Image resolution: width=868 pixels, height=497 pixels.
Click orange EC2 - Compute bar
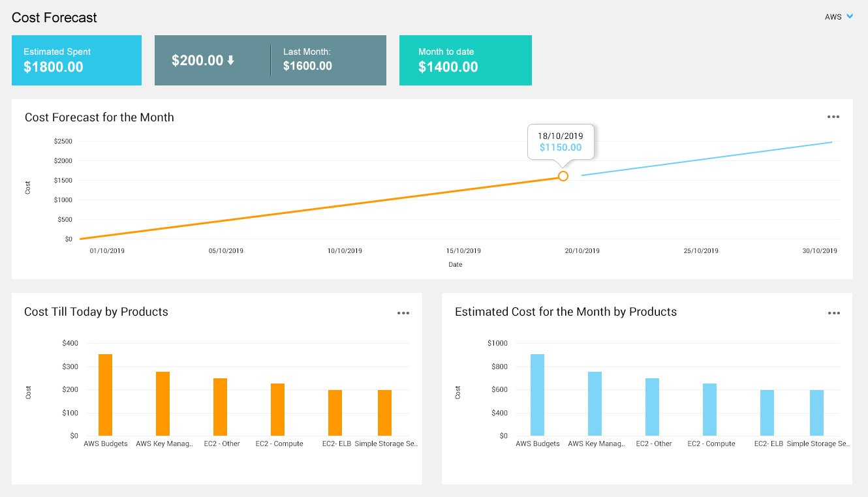277,410
